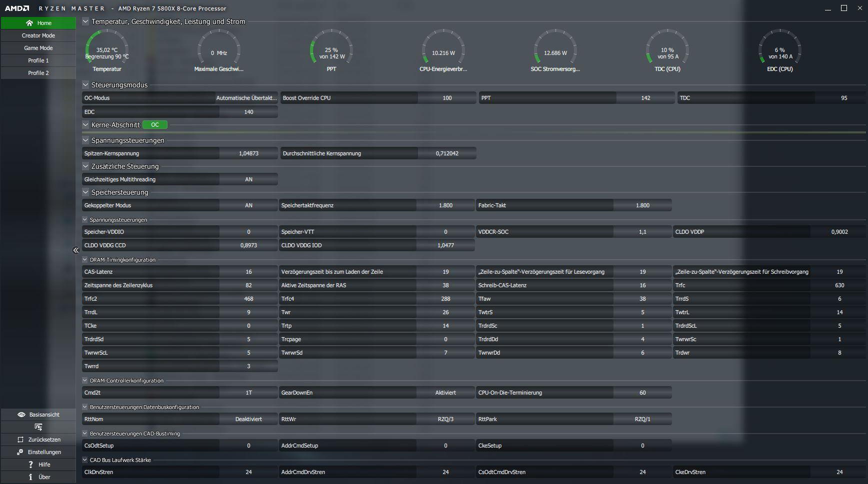The width and height of the screenshot is (868, 484).
Task: Click the Basisansicht eye icon
Action: [x=21, y=415]
